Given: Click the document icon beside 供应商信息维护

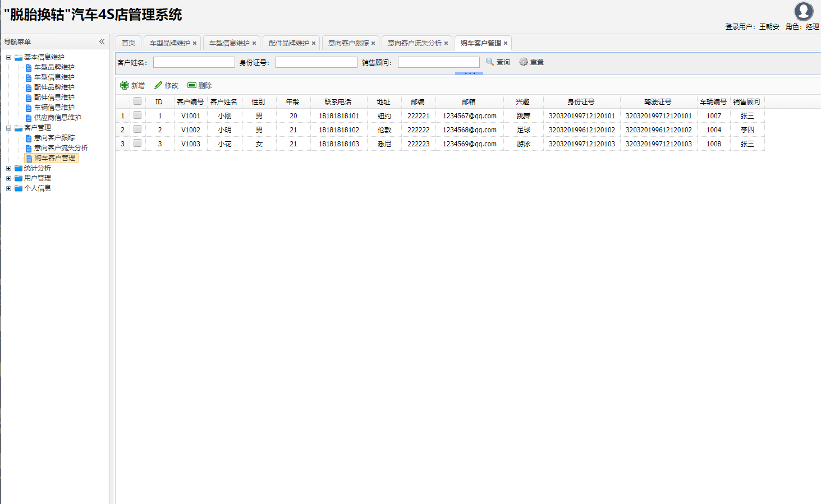Looking at the screenshot, I should coord(29,118).
